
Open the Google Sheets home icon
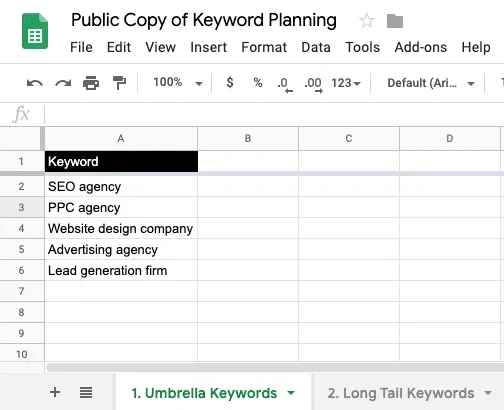coord(35,31)
